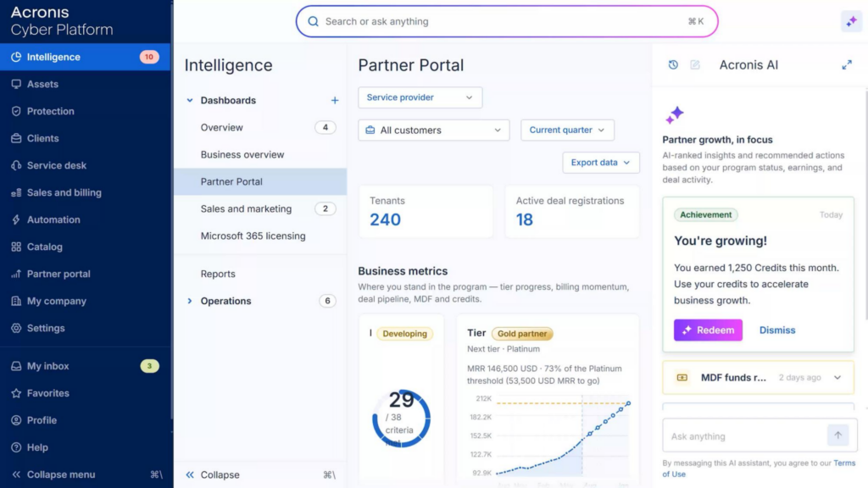Image resolution: width=868 pixels, height=488 pixels.
Task: Click the AI sparkle icon top right
Action: tap(851, 21)
